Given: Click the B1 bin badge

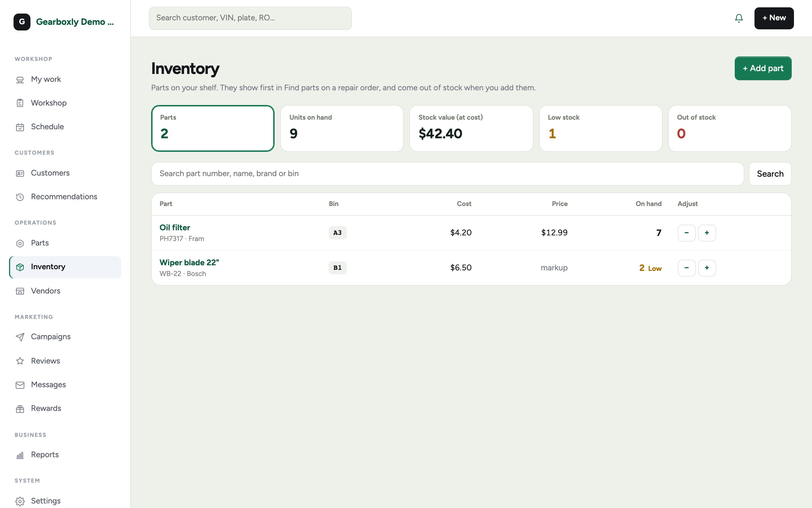Looking at the screenshot, I should click(x=337, y=268).
